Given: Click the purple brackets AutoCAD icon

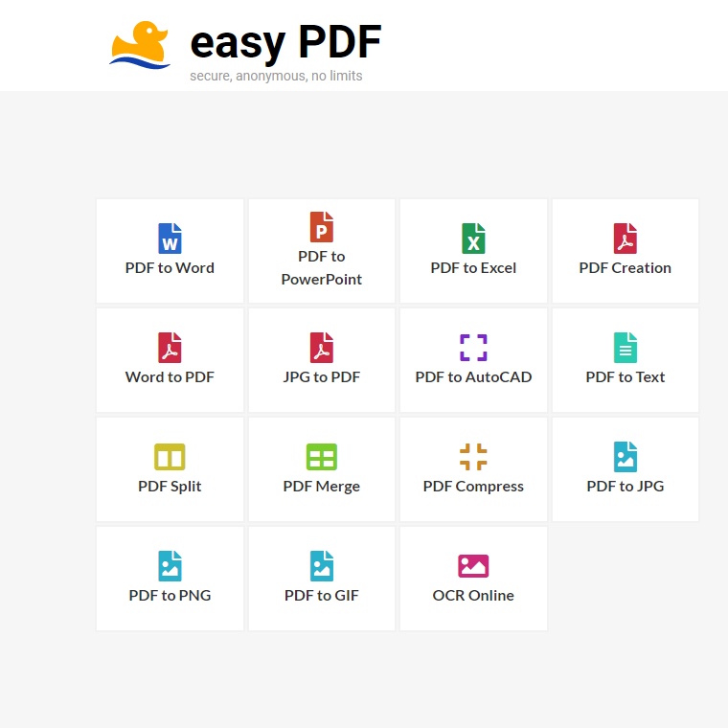Looking at the screenshot, I should (x=473, y=348).
